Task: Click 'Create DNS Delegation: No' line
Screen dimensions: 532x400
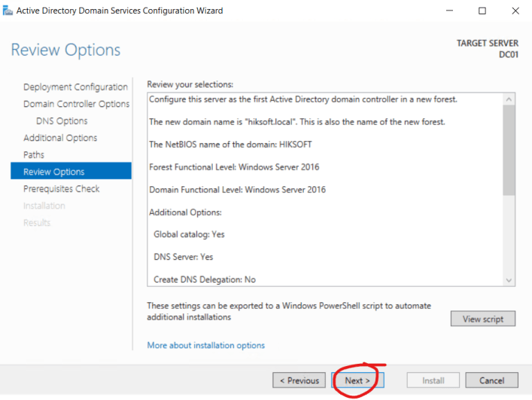Action: [x=205, y=279]
